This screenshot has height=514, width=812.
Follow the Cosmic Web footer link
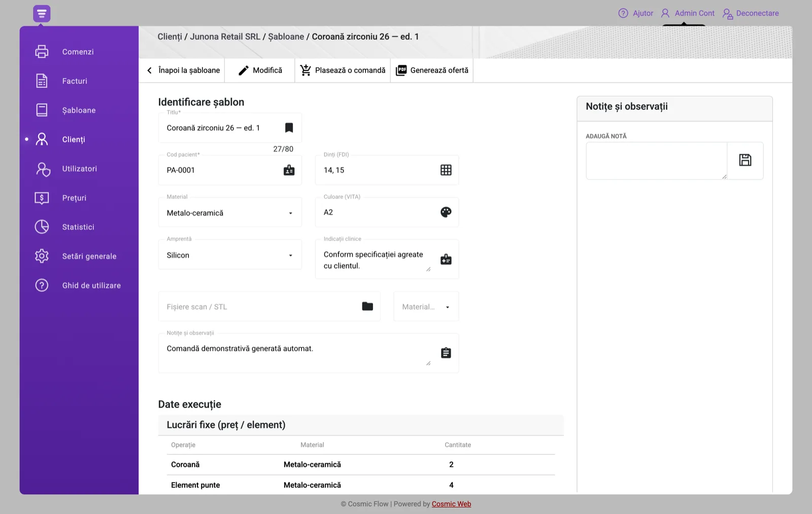point(451,504)
